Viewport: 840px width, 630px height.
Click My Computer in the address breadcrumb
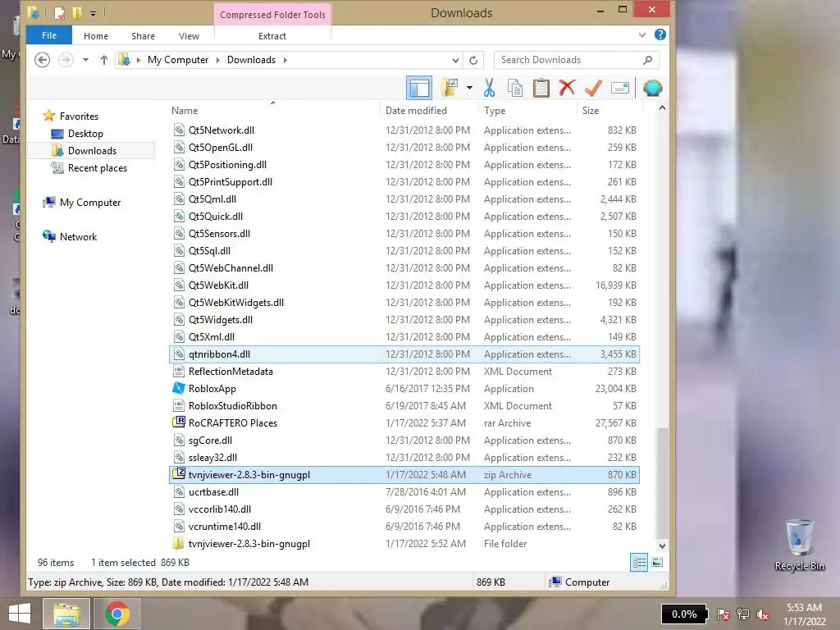tap(178, 59)
